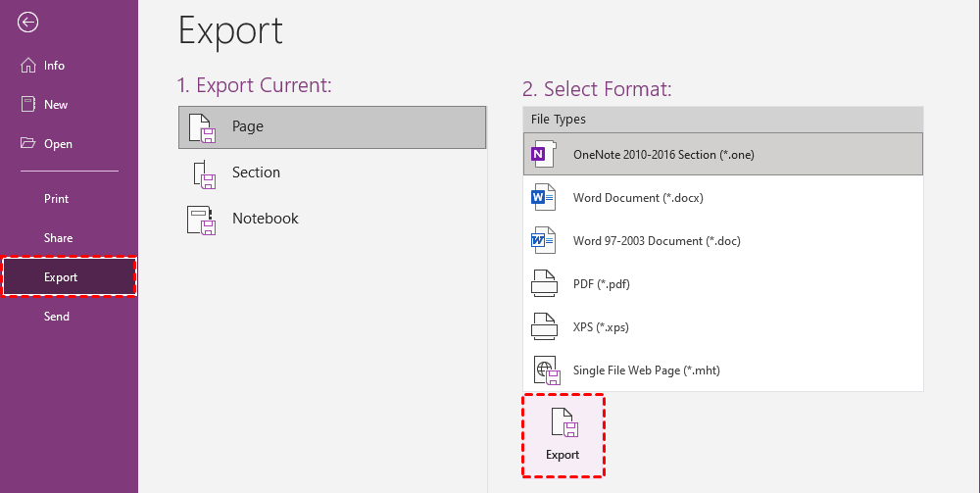
Task: Choose Single File Web Page icon
Action: (x=544, y=370)
